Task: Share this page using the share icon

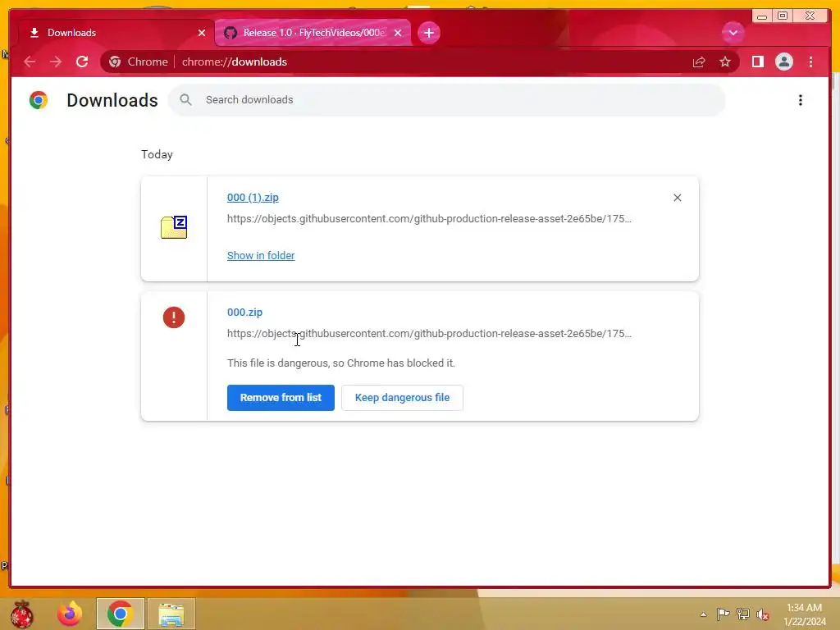Action: click(x=699, y=62)
